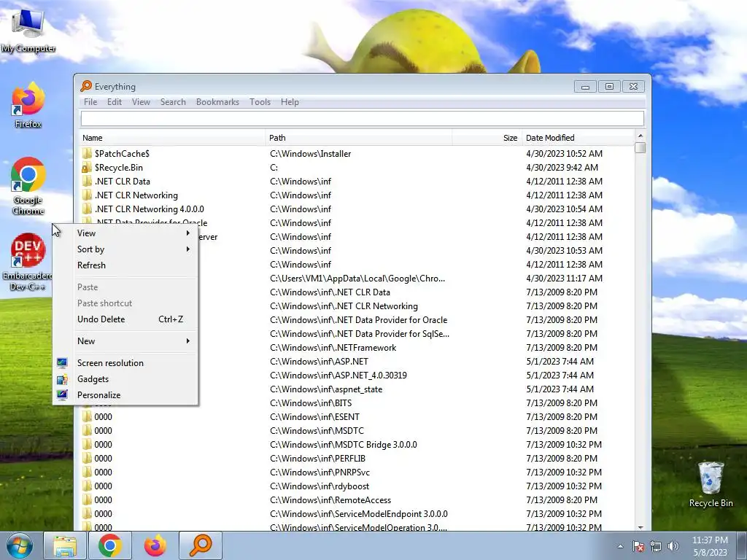Click the path C:\Windows\inf\PERFLIB

coord(318,459)
